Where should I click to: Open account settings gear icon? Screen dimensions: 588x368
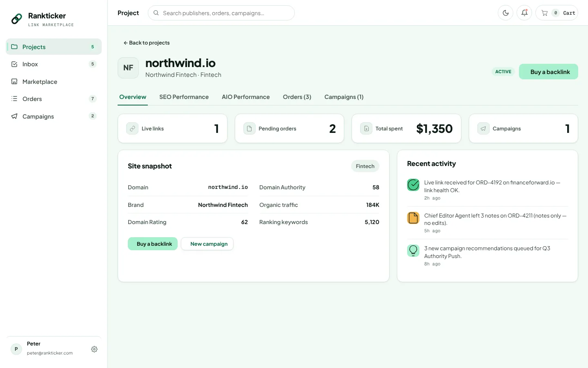click(94, 349)
